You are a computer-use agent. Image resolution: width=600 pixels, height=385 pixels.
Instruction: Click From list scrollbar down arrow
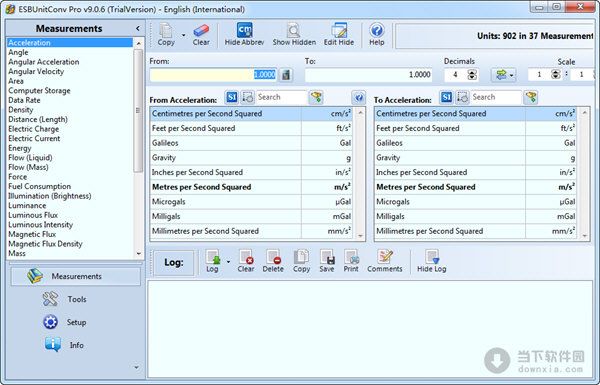(360, 236)
